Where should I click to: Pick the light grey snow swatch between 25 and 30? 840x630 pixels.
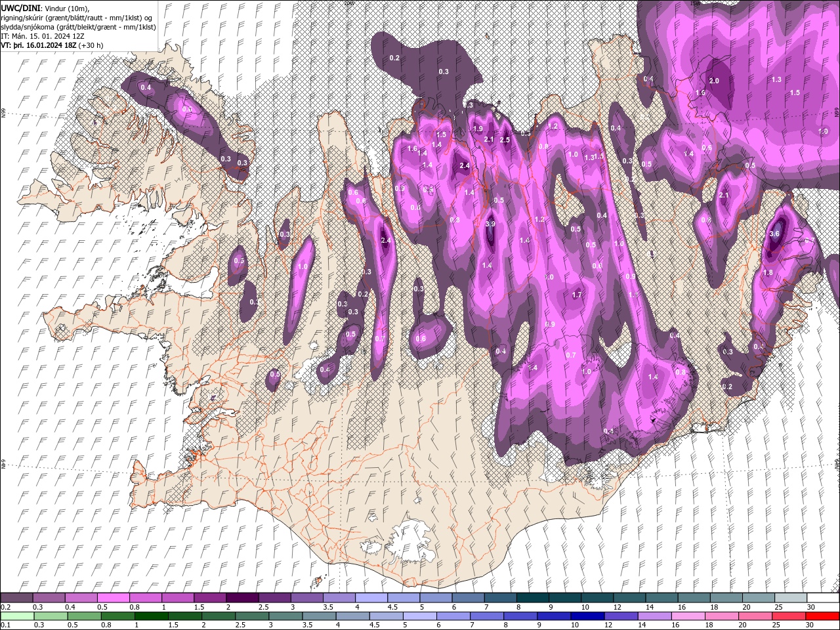(790, 598)
